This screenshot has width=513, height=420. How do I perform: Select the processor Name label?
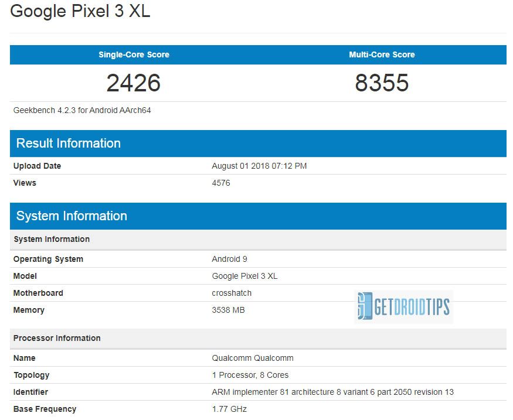[x=24, y=358]
